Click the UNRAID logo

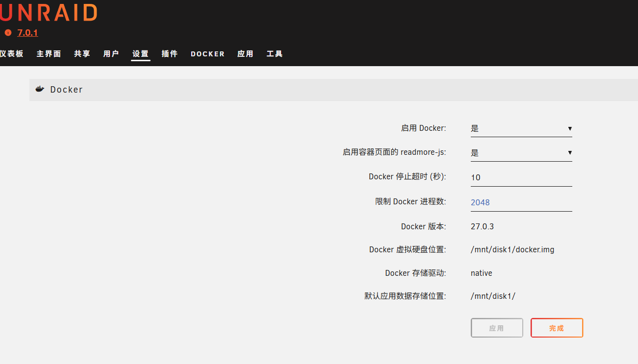[49, 13]
